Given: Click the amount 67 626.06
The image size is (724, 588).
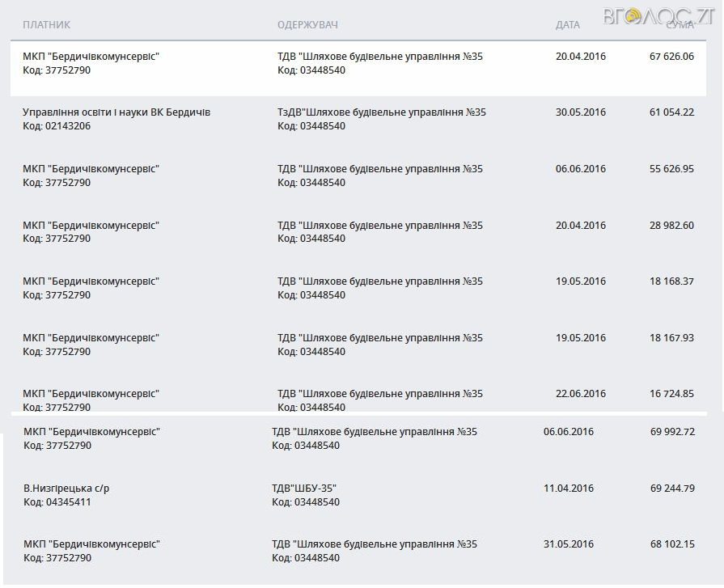Looking at the screenshot, I should click(671, 57).
